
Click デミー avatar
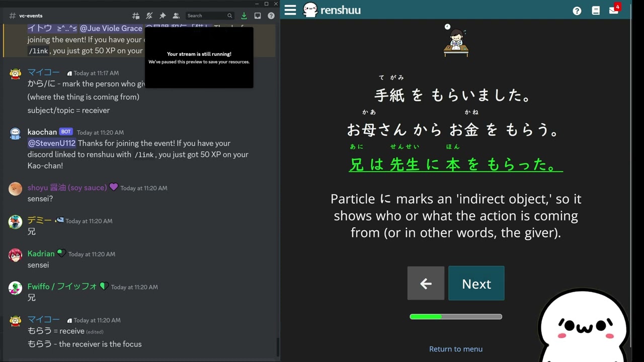16,222
